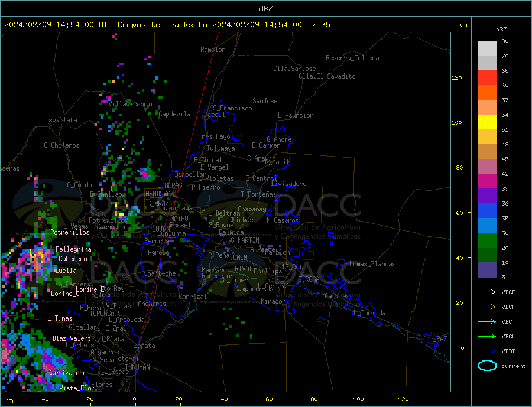Click the Tulumaya place label
Image resolution: width=532 pixels, height=407 pixels.
pos(221,148)
